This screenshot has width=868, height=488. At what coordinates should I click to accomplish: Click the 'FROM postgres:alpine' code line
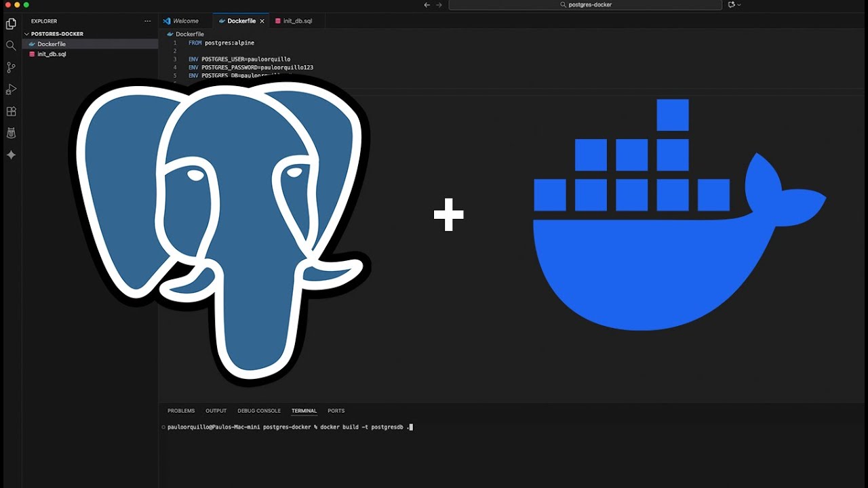pyautogui.click(x=221, y=43)
